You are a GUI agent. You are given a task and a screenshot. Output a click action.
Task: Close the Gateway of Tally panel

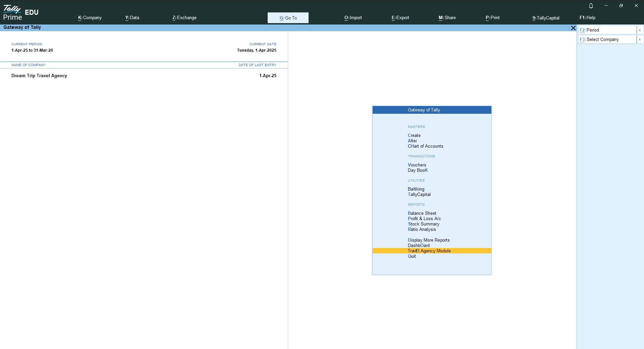(573, 28)
